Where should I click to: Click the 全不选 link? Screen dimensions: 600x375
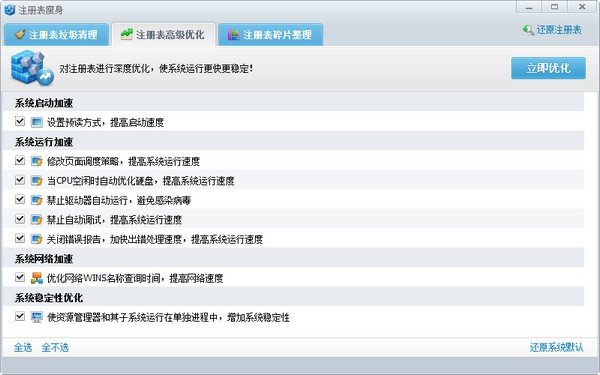[55, 347]
